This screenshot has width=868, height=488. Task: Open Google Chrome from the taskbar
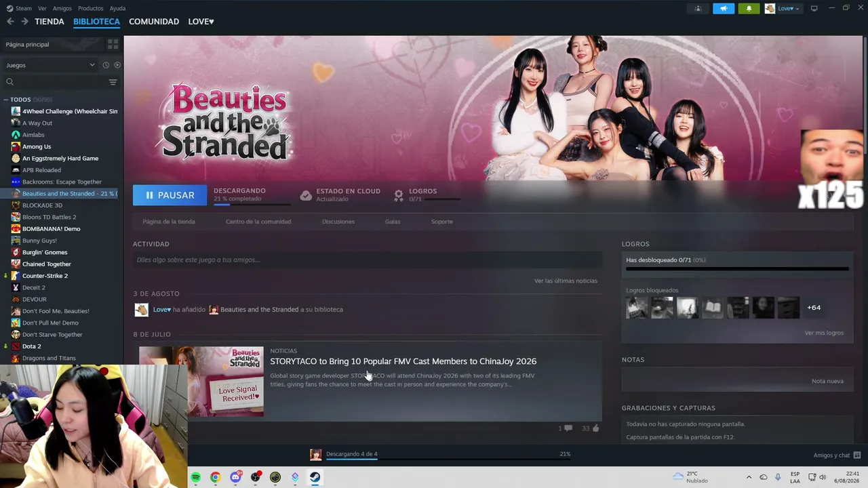(x=215, y=477)
